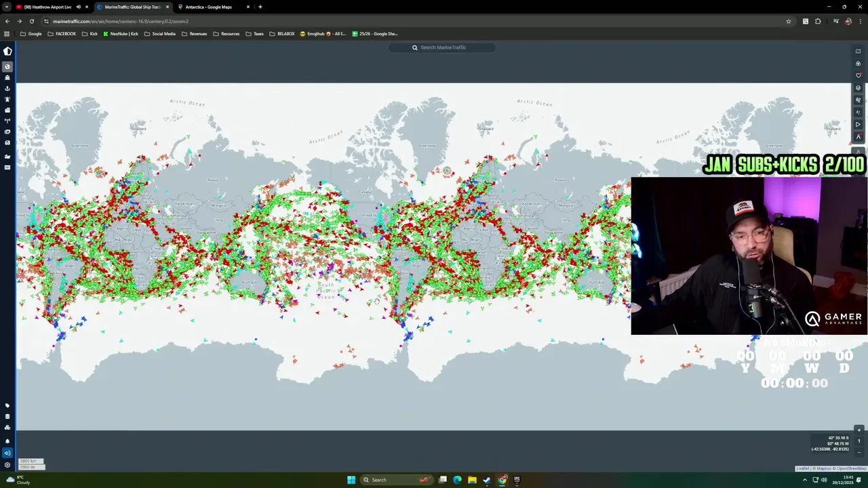This screenshot has width=868, height=488.
Task: Select the MarineTraffic Global Ship Tracking tab
Action: tap(132, 7)
